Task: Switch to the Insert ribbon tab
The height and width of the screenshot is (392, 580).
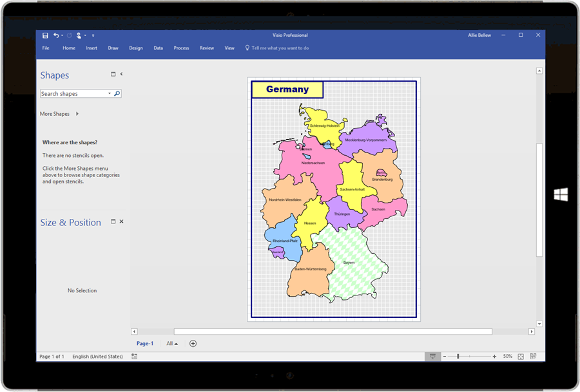Action: click(x=92, y=48)
